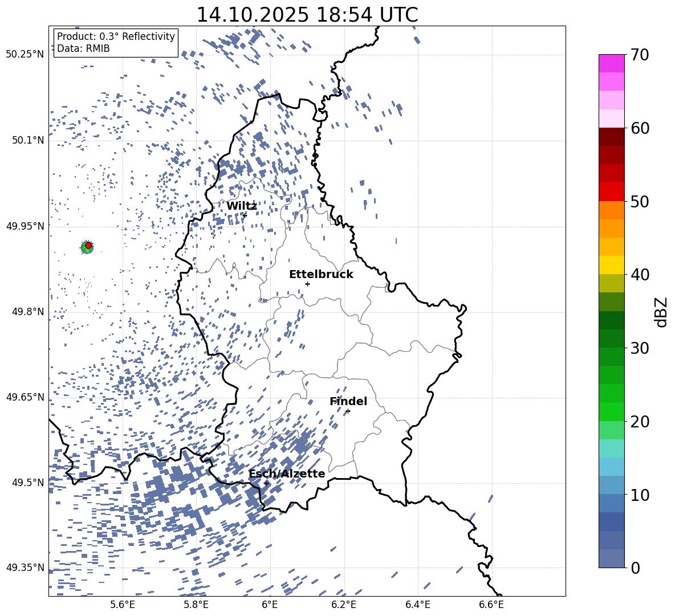Click the 49.95°N latitude label
The width and height of the screenshot is (675, 616).
[25, 226]
